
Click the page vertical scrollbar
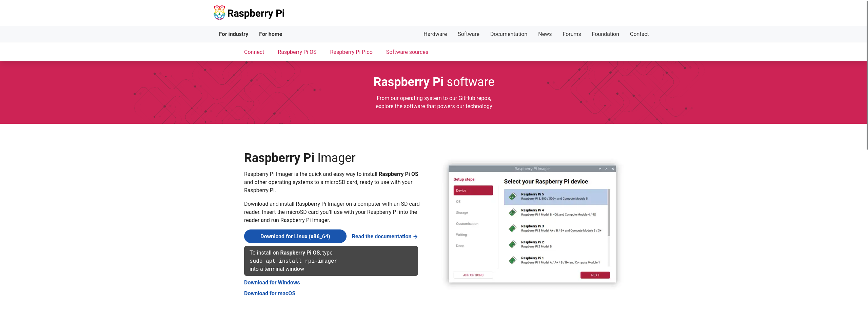pos(867,75)
